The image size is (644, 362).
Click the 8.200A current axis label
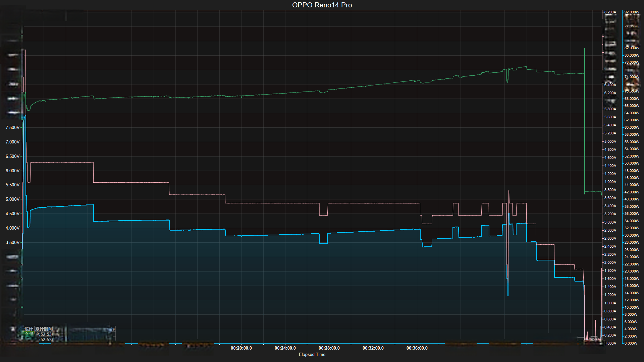(610, 12)
